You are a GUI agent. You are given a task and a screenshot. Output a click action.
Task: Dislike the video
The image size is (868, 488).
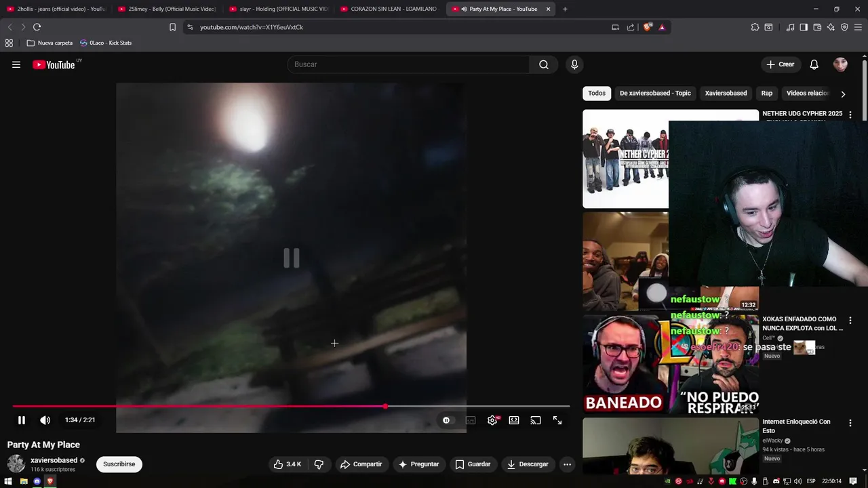319,464
